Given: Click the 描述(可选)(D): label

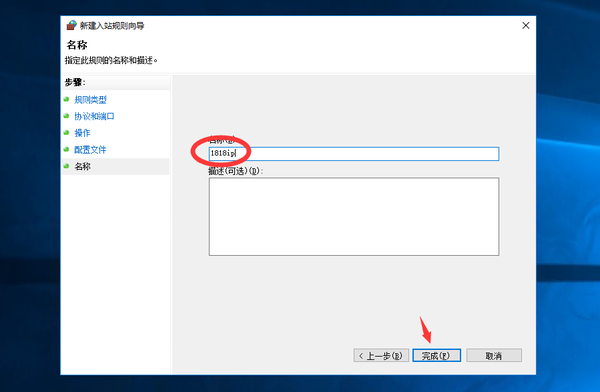Looking at the screenshot, I should click(236, 171).
